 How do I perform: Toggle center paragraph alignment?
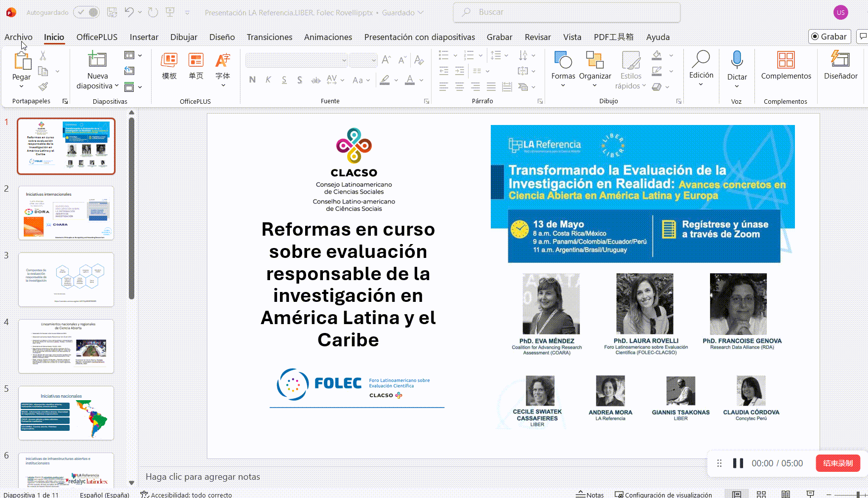(x=460, y=87)
